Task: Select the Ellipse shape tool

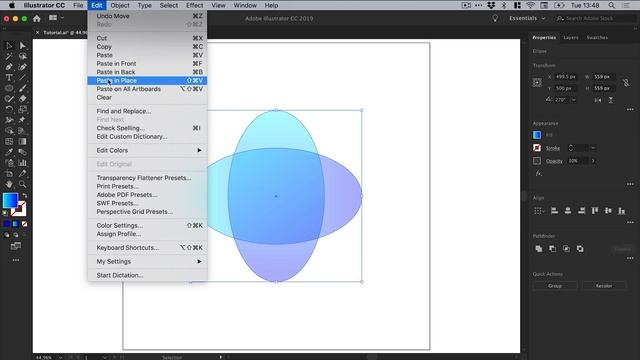Action: [9, 88]
